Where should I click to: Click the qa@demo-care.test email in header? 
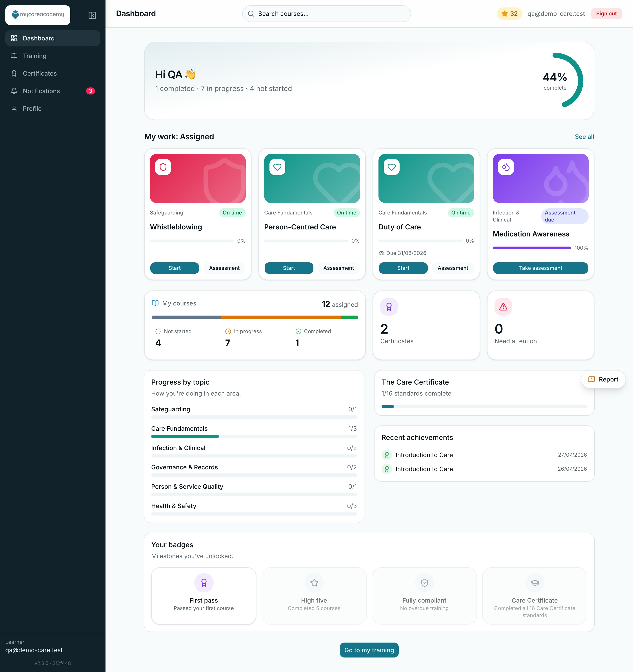coord(556,14)
